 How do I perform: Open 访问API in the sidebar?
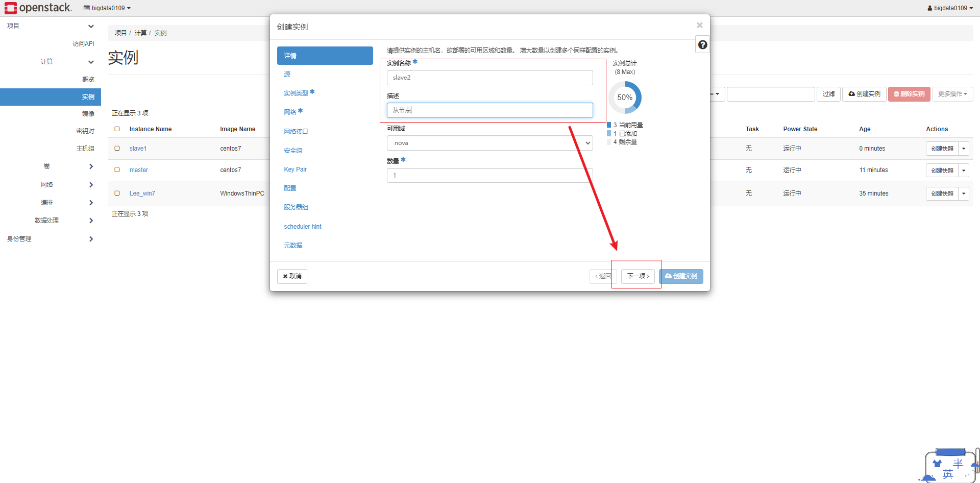tap(83, 44)
